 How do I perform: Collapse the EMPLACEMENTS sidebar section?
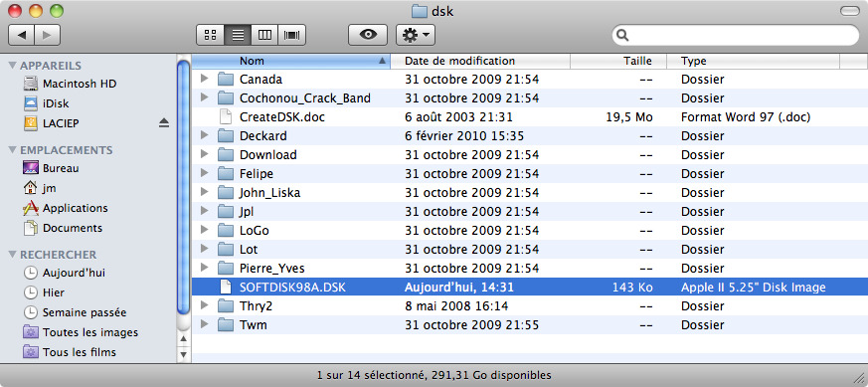[x=12, y=150]
